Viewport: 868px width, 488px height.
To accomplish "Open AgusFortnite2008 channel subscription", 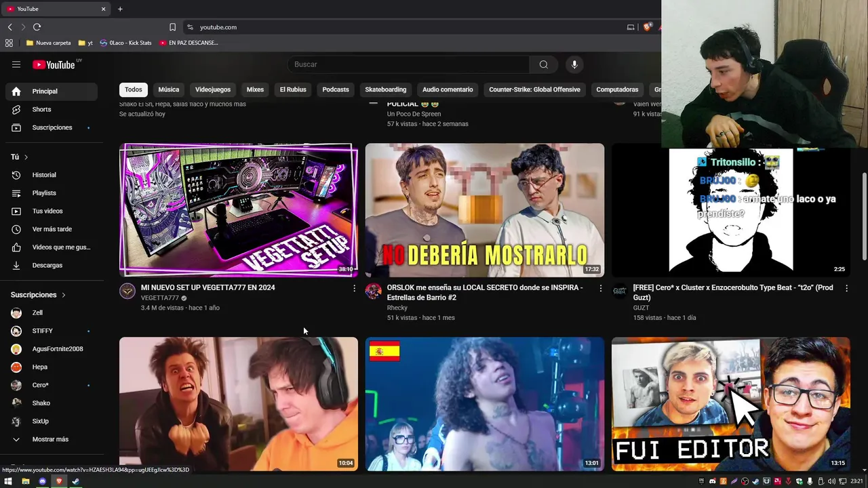I will (x=52, y=349).
